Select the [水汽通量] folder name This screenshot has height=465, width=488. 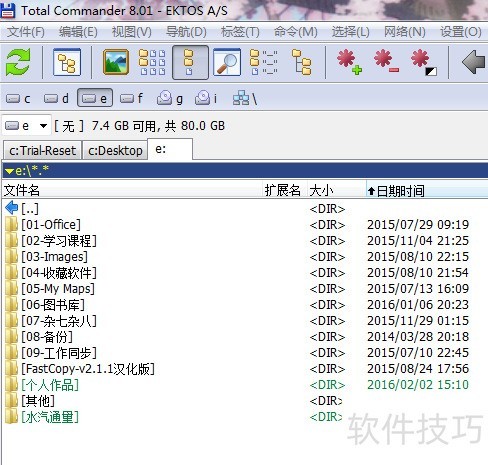[50, 417]
